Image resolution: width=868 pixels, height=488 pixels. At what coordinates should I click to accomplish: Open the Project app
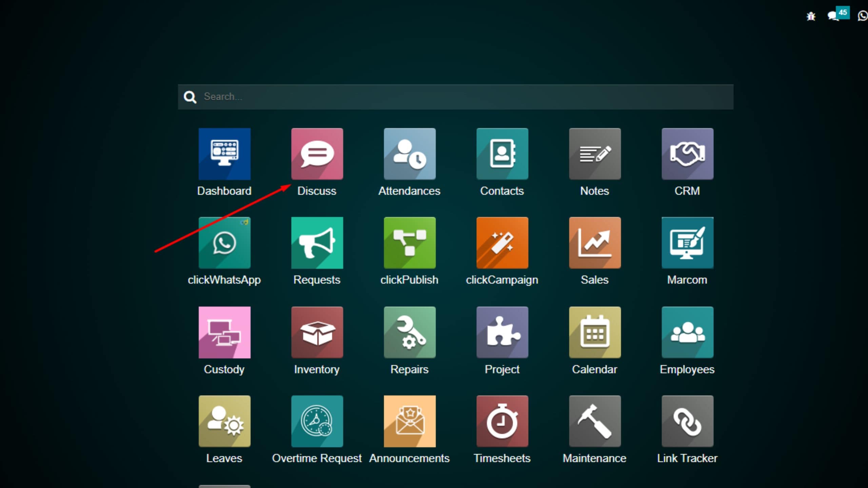tap(502, 332)
